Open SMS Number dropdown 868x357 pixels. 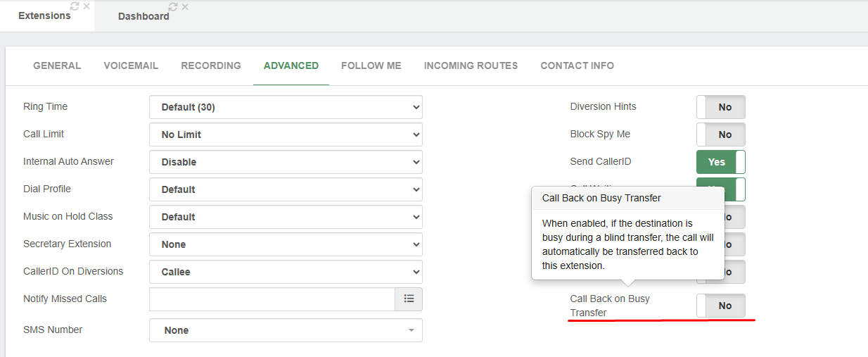pyautogui.click(x=286, y=330)
